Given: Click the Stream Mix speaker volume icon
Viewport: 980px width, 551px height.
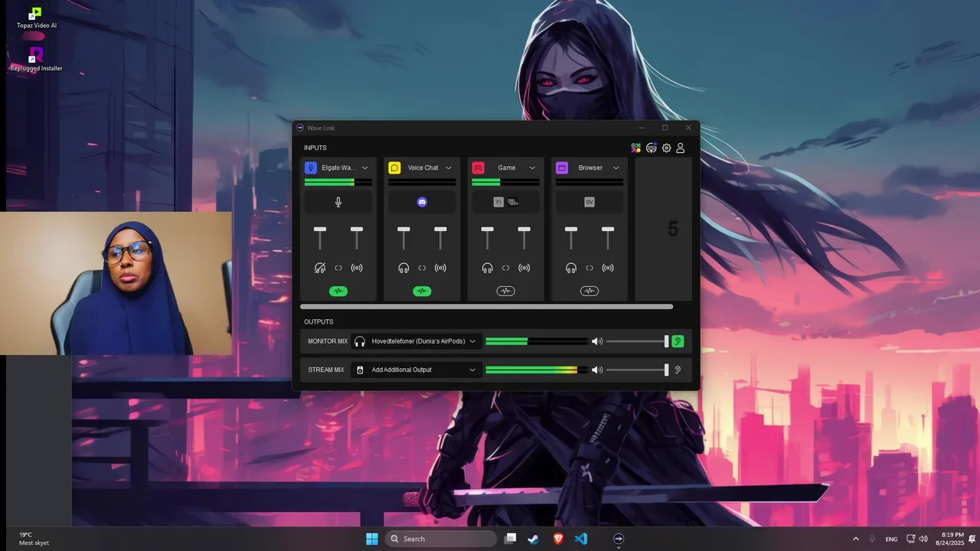Looking at the screenshot, I should pos(597,370).
